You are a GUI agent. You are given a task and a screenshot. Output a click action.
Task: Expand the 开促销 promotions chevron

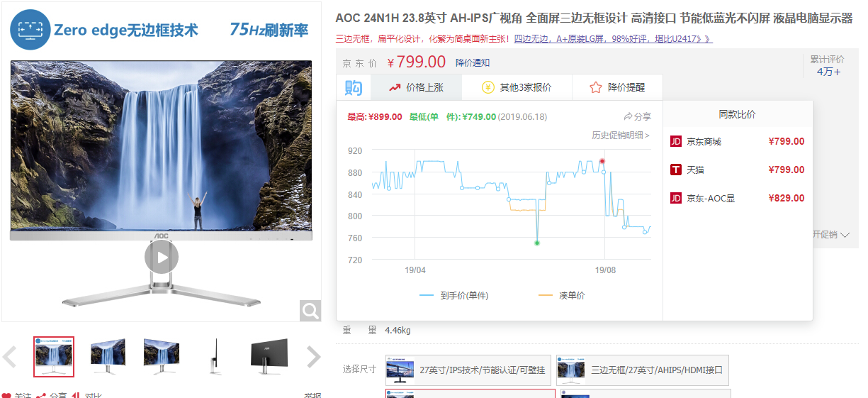(x=845, y=235)
